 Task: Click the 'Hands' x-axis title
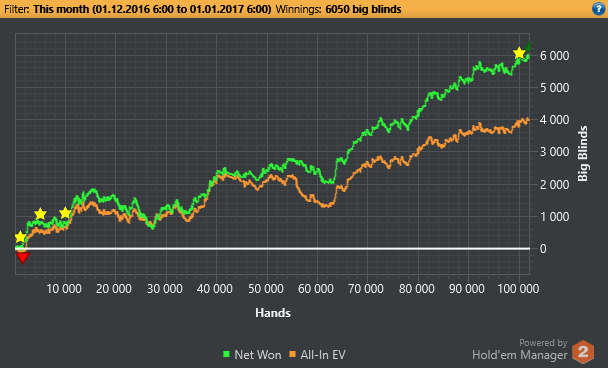(x=273, y=313)
